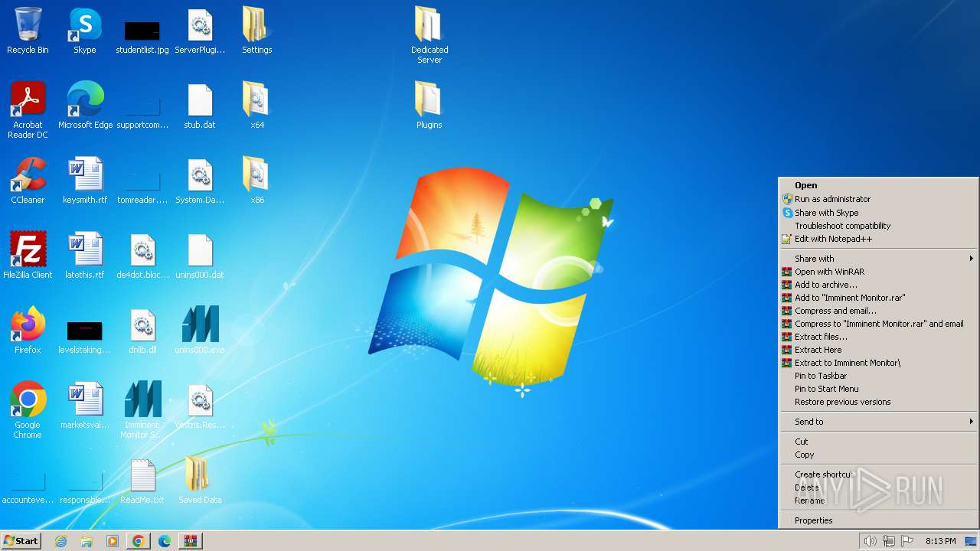Select the stub.dat file
Image resolution: width=980 pixels, height=551 pixels.
(x=200, y=106)
